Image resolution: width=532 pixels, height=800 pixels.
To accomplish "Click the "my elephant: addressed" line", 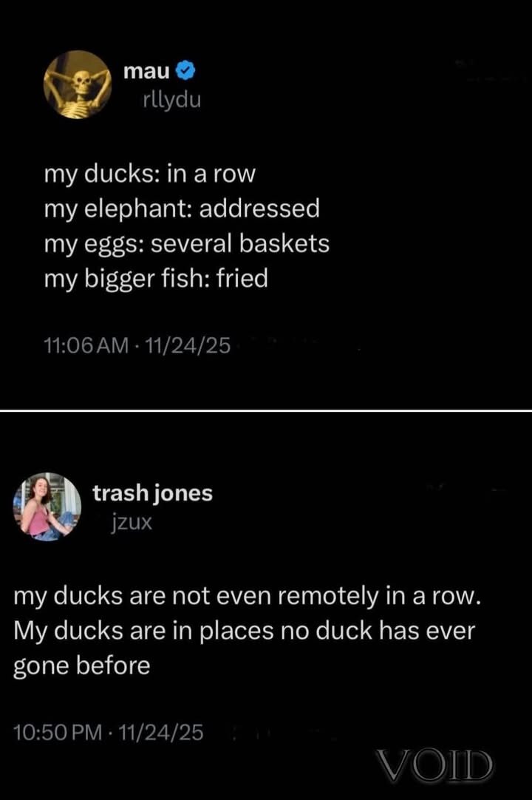I will 182,209.
